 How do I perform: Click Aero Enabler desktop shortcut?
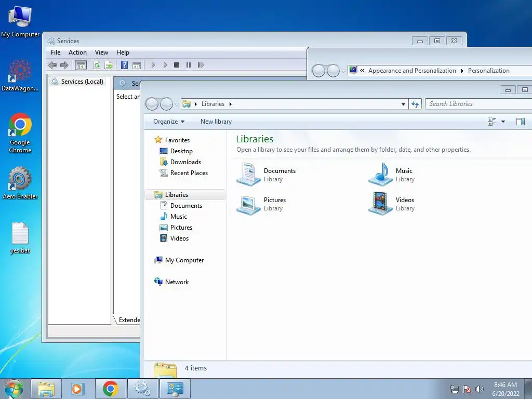[x=20, y=183]
